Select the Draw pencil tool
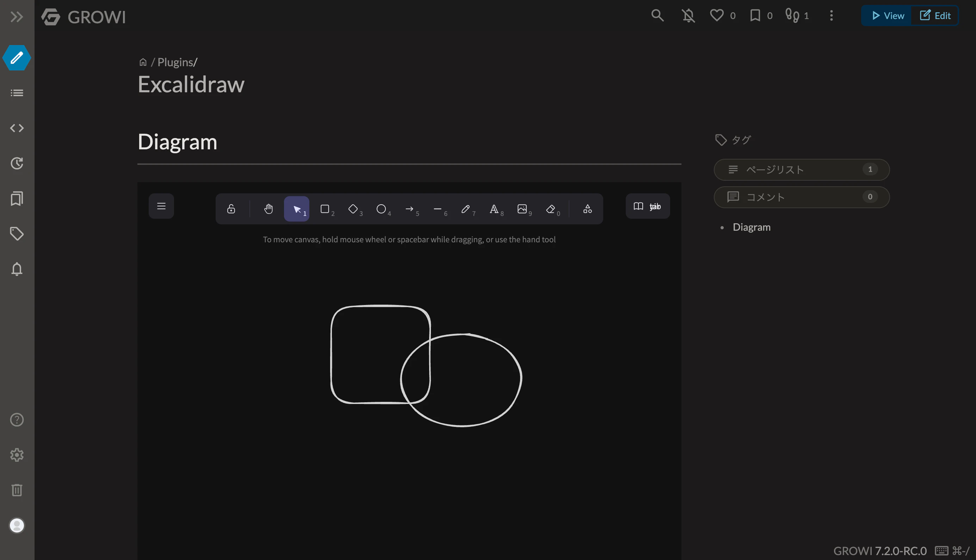Viewport: 976px width, 560px height. (x=466, y=209)
